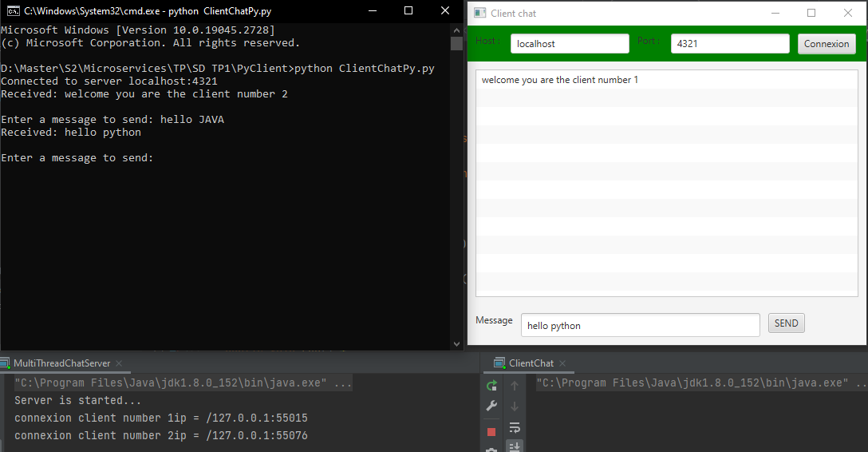868x452 pixels.
Task: Minimize the cmd.exe window
Action: 373,10
